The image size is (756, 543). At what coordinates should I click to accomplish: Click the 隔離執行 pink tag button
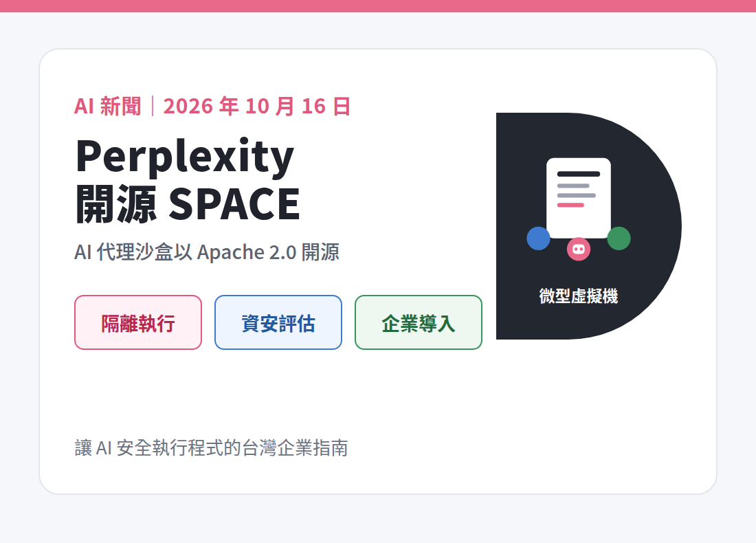point(138,322)
